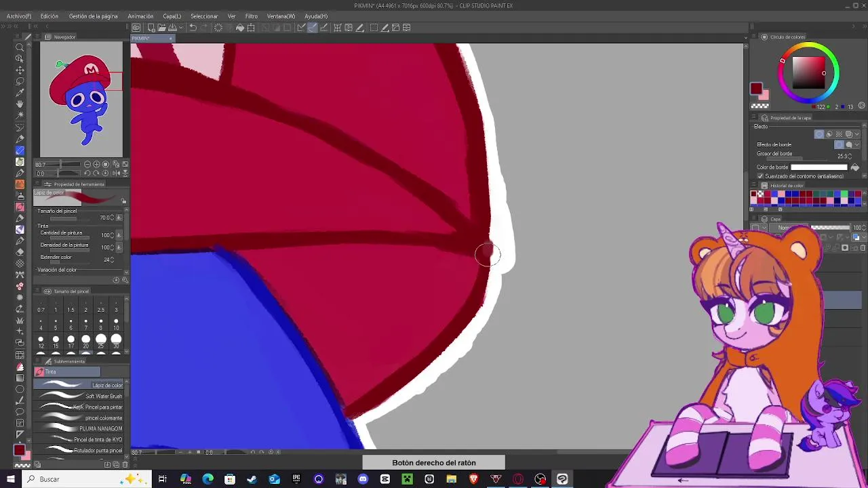Toggle Suavizado del contorno checkbox
The width and height of the screenshot is (868, 488).
(x=760, y=176)
